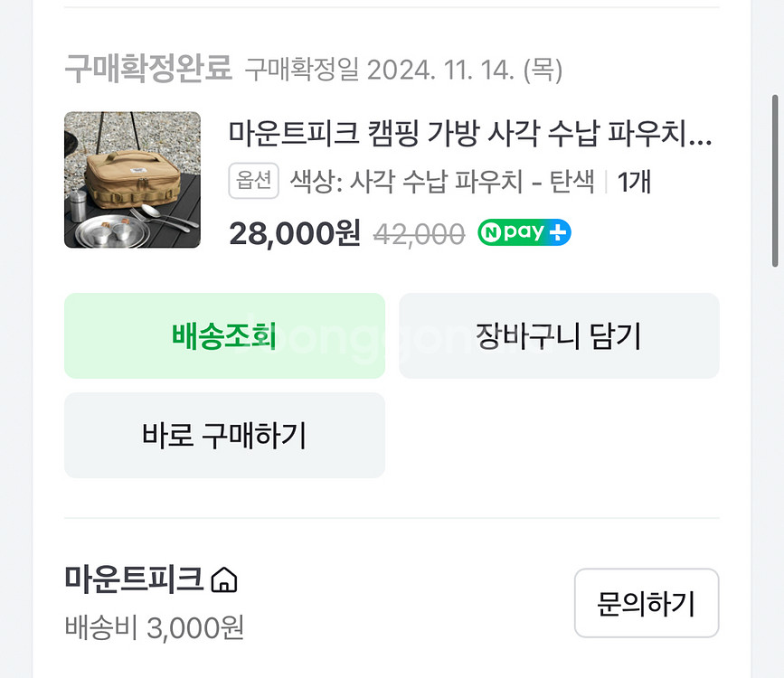Open the 마운트피크 캠핑 가방 product title
The width and height of the screenshot is (784, 678).
click(470, 134)
